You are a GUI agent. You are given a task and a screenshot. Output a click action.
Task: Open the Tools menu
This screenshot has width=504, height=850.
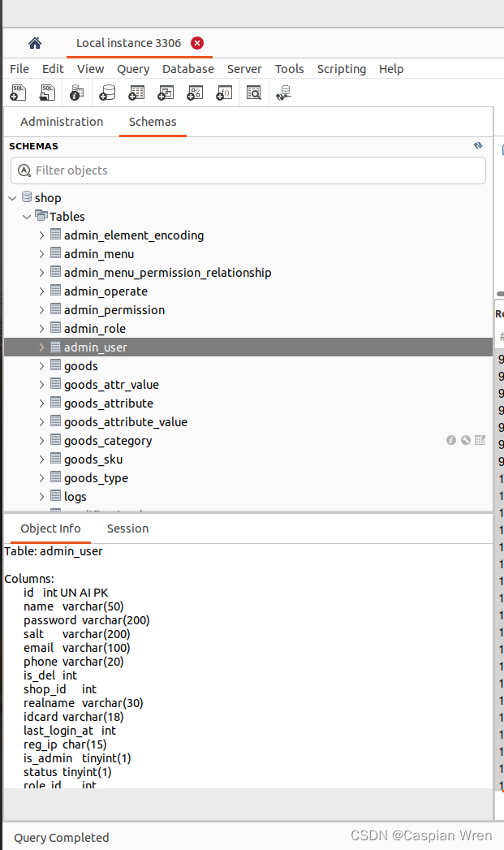(x=290, y=69)
